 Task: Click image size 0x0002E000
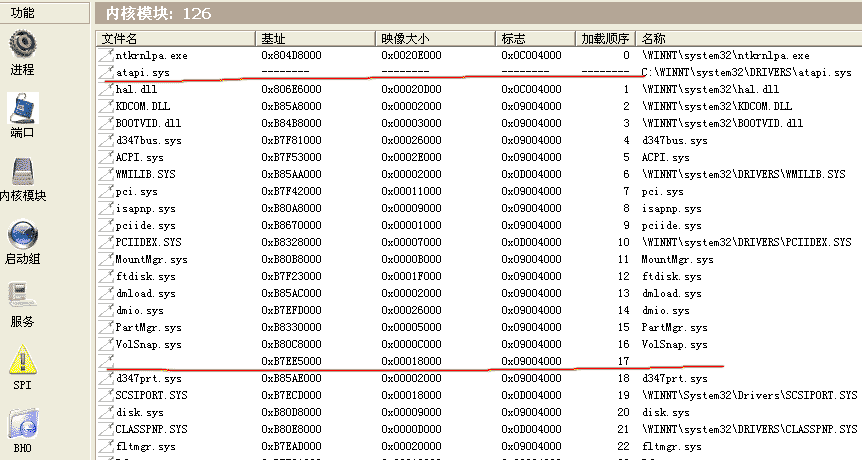tap(411, 157)
